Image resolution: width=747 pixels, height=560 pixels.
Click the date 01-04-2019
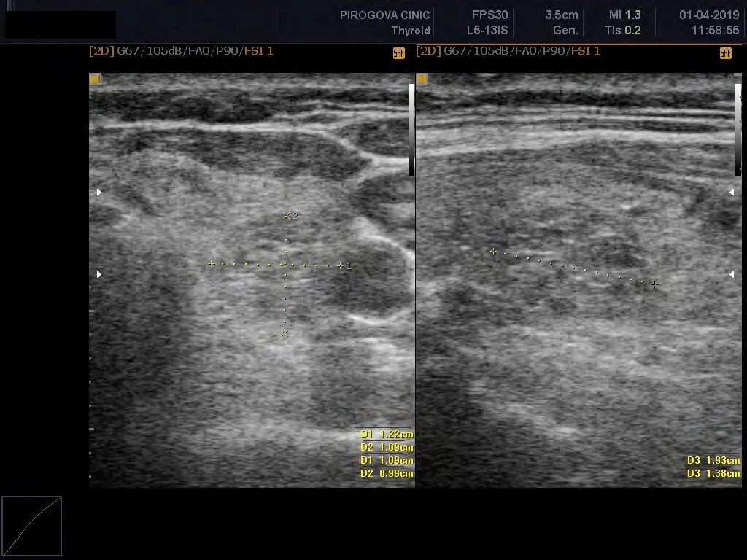709,15
